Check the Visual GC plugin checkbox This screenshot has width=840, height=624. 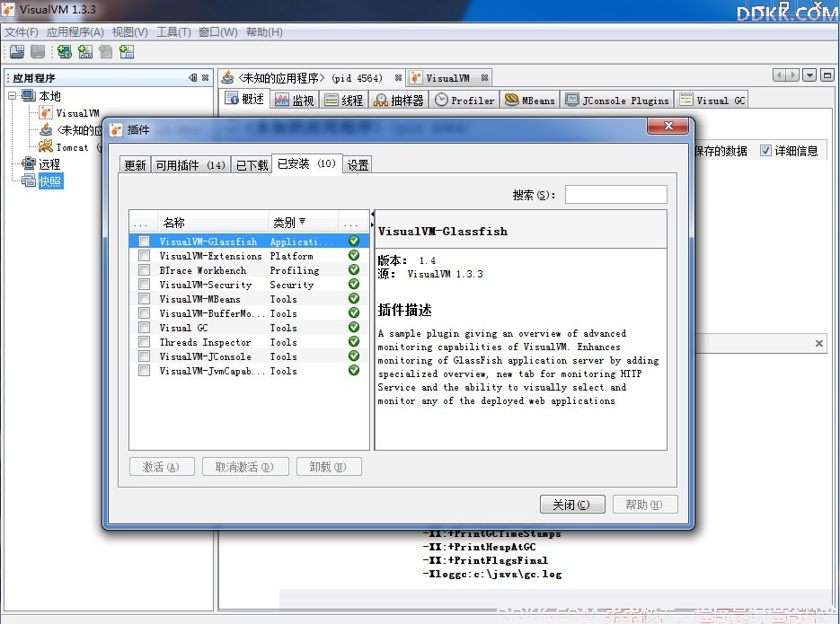144,328
